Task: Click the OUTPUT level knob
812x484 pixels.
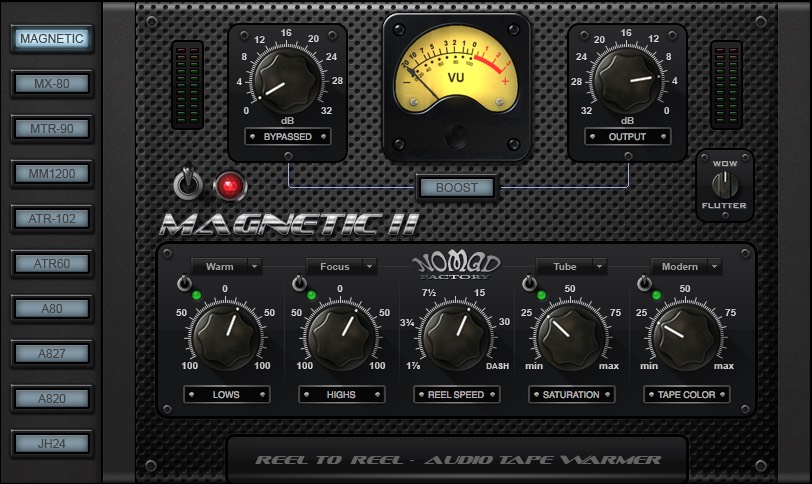Action: (x=627, y=81)
